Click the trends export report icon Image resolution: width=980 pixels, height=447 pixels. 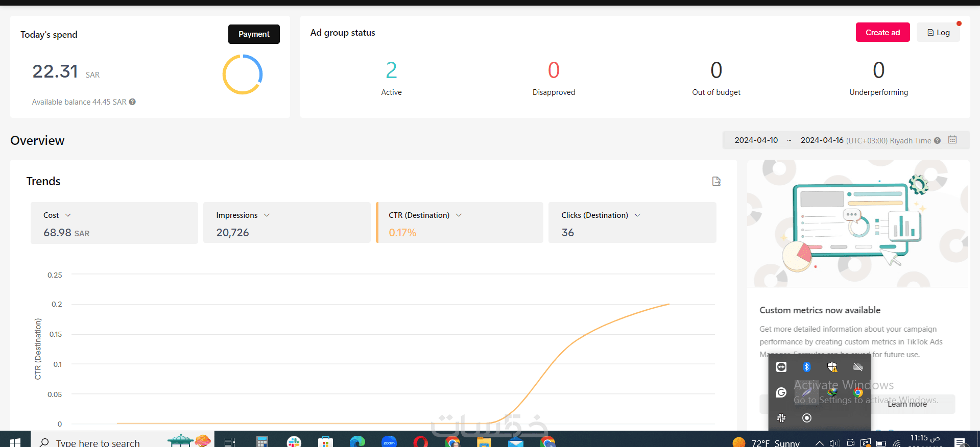(716, 181)
